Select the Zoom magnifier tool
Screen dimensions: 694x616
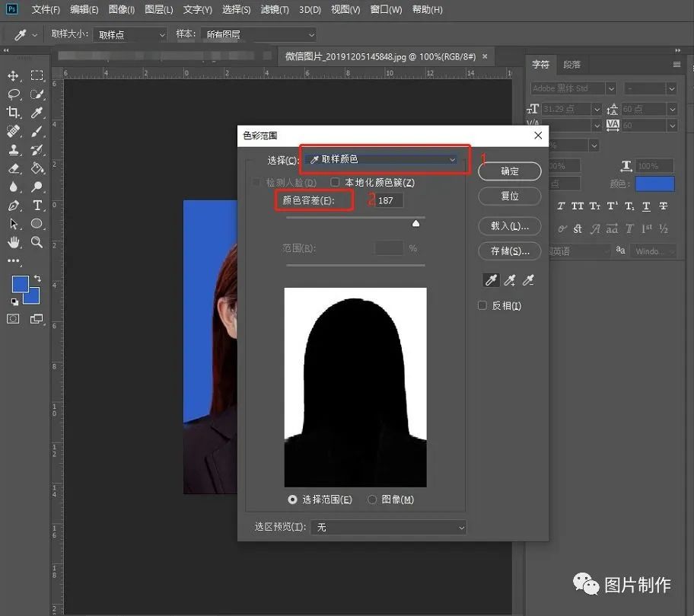point(37,242)
